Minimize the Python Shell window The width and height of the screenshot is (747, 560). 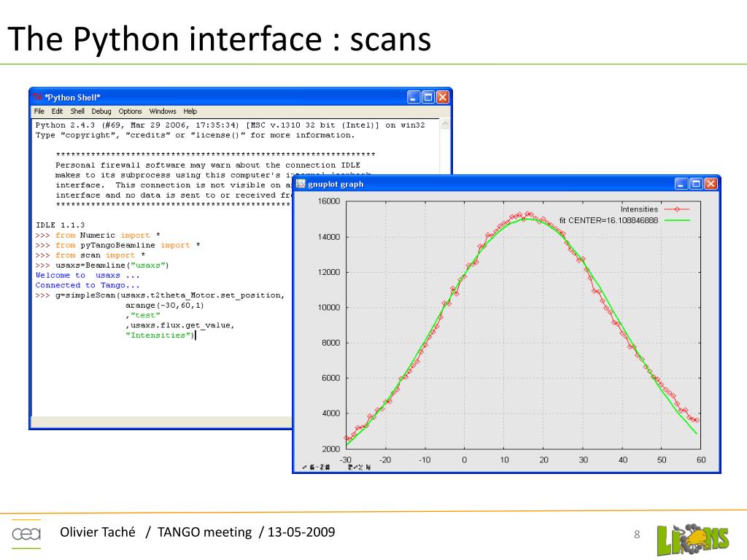[414, 97]
